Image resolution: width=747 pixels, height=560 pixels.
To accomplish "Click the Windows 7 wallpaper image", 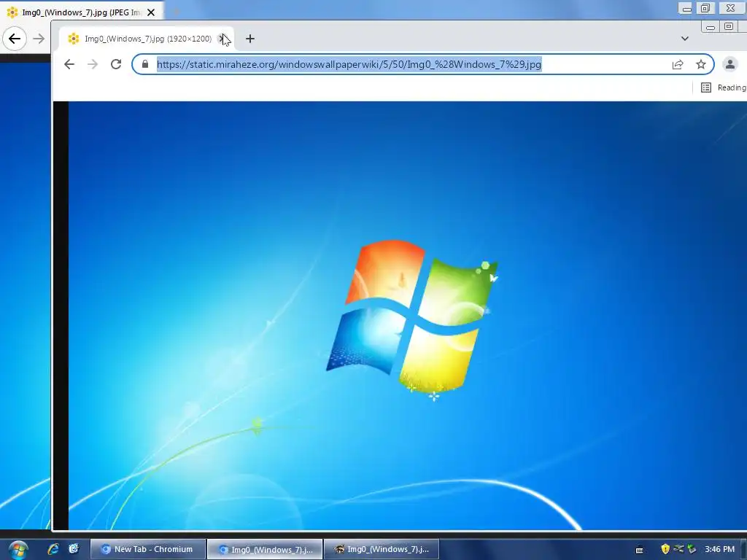I will 408,315.
